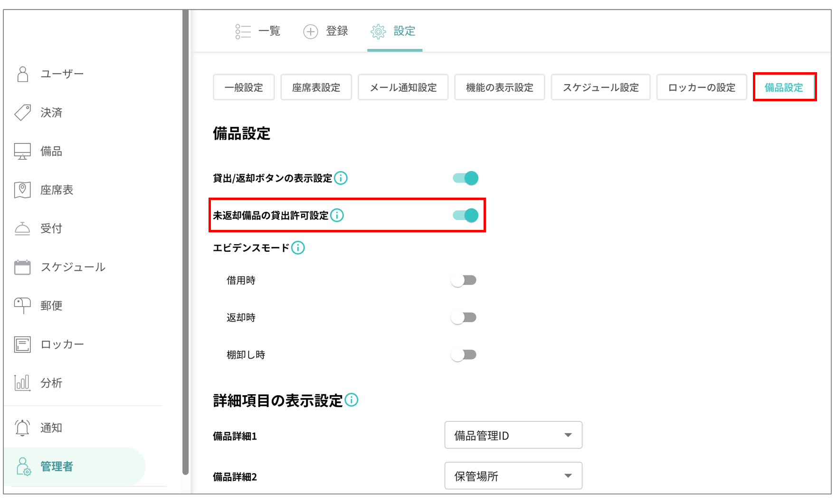837x504 pixels.
Task: Select the スケジュール calendar icon
Action: (22, 267)
